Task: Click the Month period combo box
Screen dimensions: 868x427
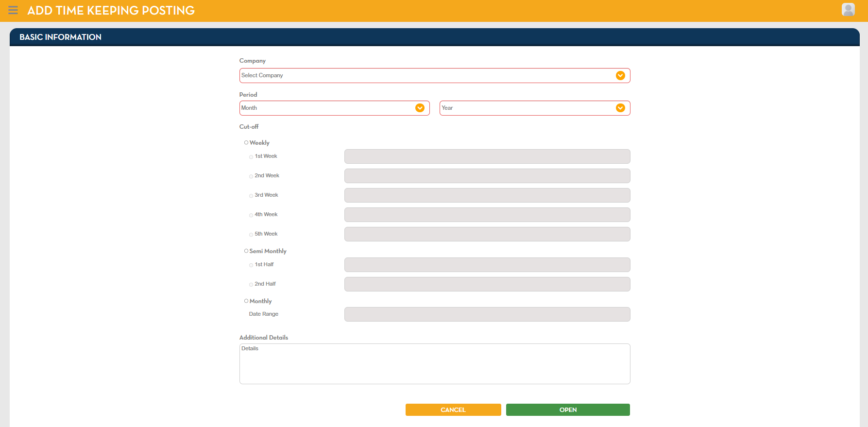Action: pos(335,108)
